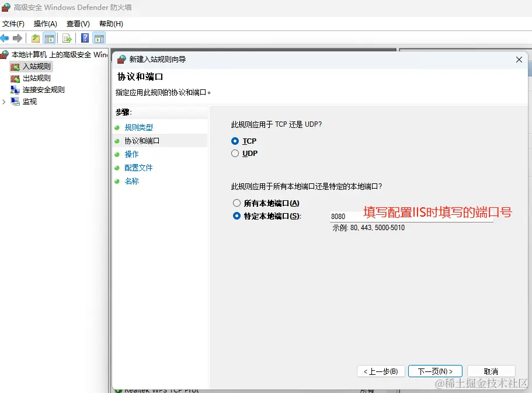This screenshot has height=393, width=532.
Task: Click the Up one level folder icon
Action: click(x=36, y=38)
